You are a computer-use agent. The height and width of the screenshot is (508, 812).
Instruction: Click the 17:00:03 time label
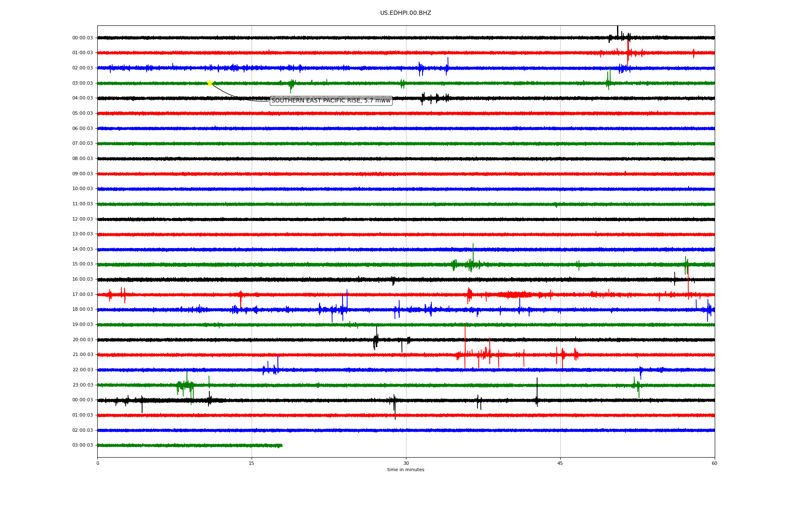[82, 295]
